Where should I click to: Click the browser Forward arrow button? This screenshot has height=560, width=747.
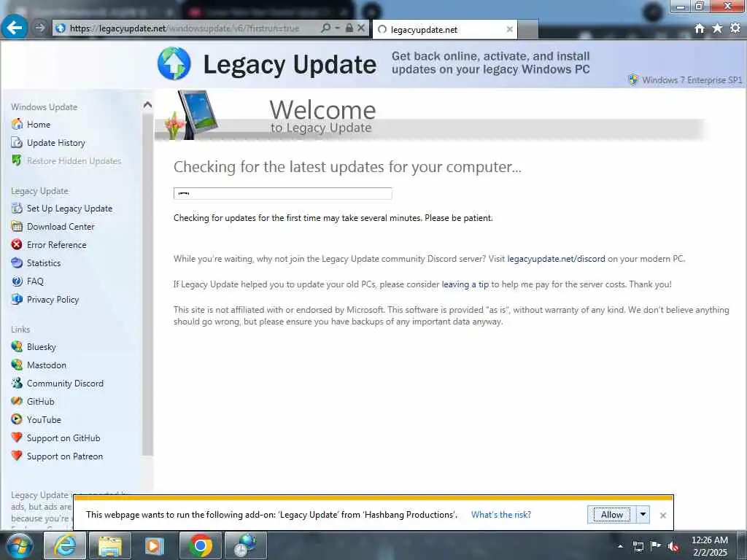pyautogui.click(x=40, y=28)
